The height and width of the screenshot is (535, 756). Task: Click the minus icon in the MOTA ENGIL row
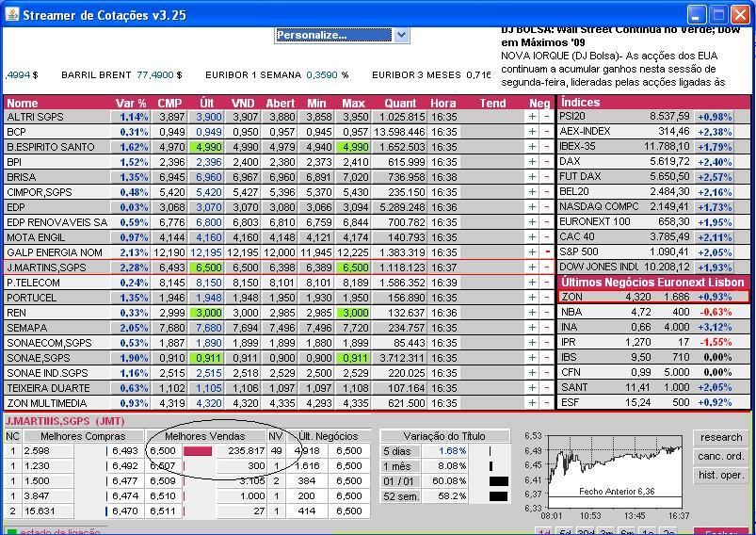point(547,237)
